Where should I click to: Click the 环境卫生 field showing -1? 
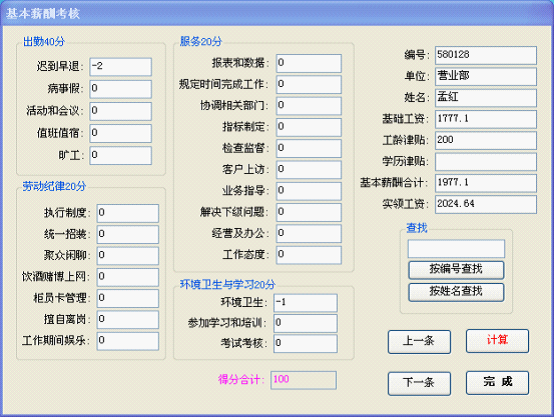click(x=305, y=303)
